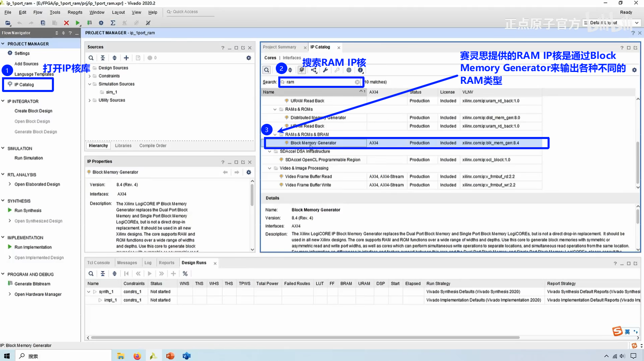Add sources with the plus icon
This screenshot has width=644, height=361.
tap(126, 58)
